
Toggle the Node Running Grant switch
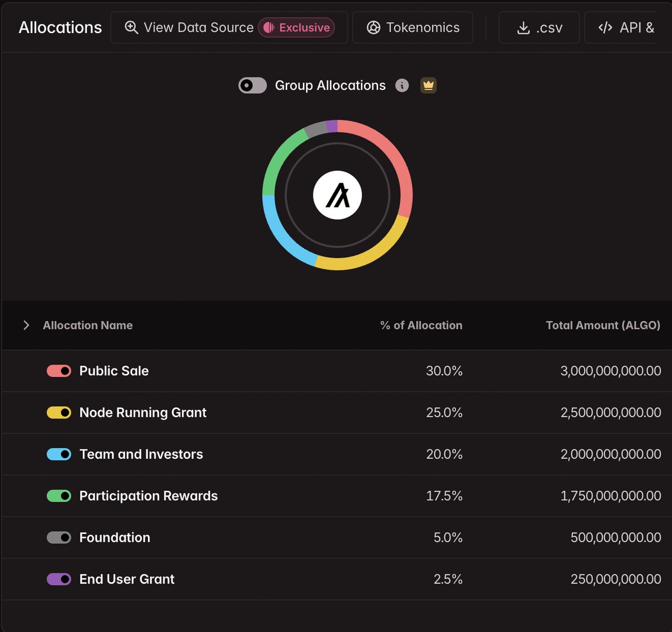click(x=59, y=413)
